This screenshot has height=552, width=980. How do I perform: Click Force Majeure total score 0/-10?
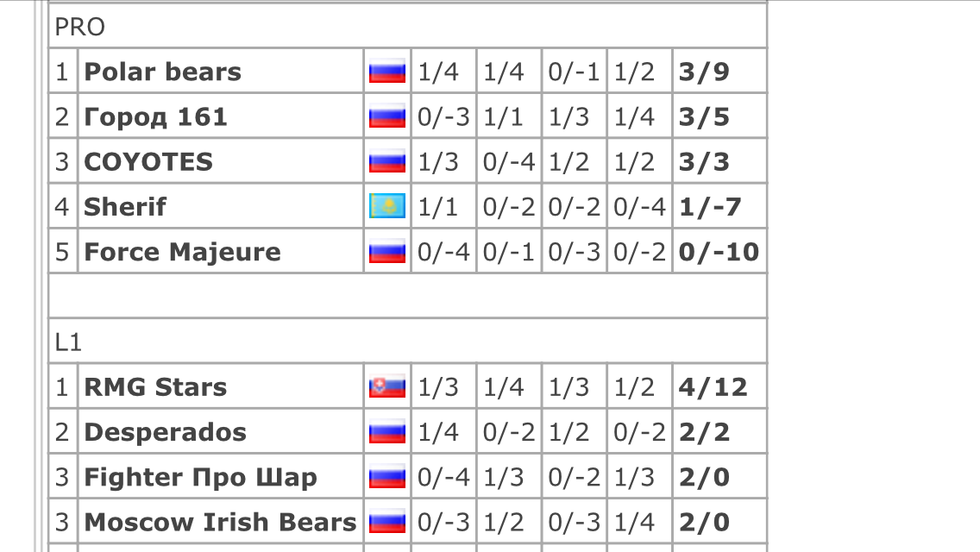(719, 252)
